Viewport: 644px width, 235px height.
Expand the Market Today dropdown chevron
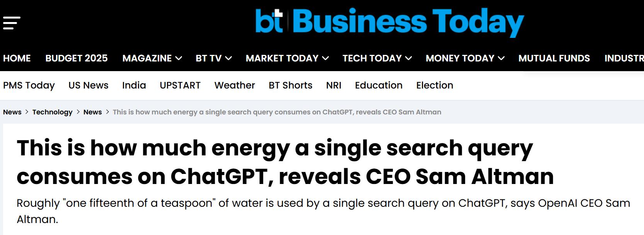[x=325, y=58]
